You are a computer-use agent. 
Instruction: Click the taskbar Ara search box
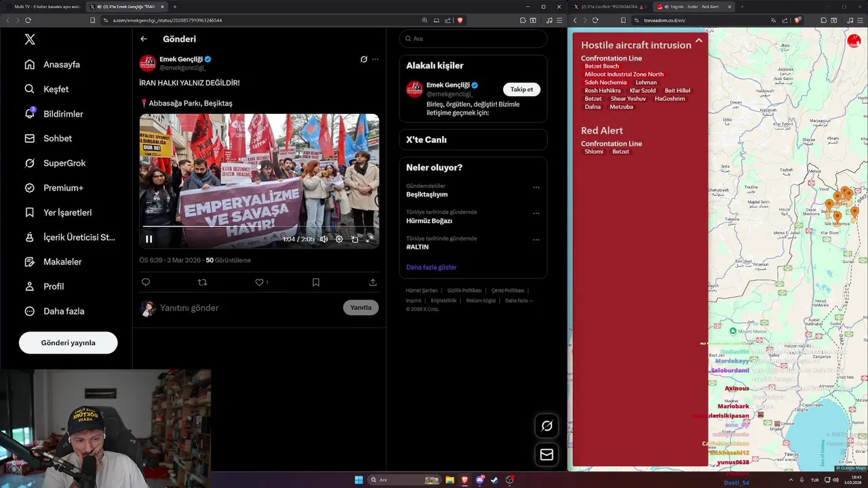(406, 480)
